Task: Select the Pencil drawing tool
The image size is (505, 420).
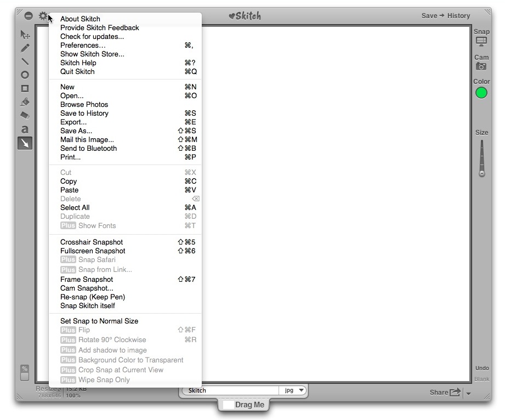Action: click(x=25, y=48)
